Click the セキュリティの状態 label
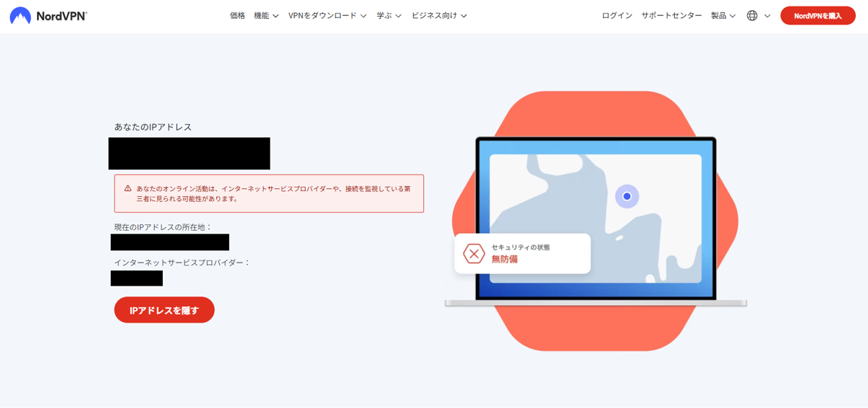 [521, 247]
